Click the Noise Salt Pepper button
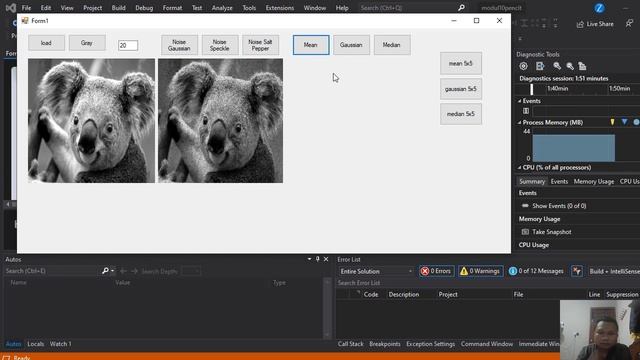Viewport: 640px width, 360px height. tap(260, 45)
